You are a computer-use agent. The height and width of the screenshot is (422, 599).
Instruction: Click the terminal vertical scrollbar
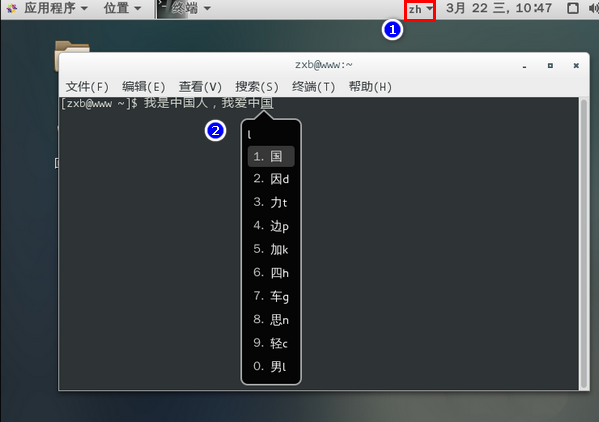pyautogui.click(x=584, y=244)
